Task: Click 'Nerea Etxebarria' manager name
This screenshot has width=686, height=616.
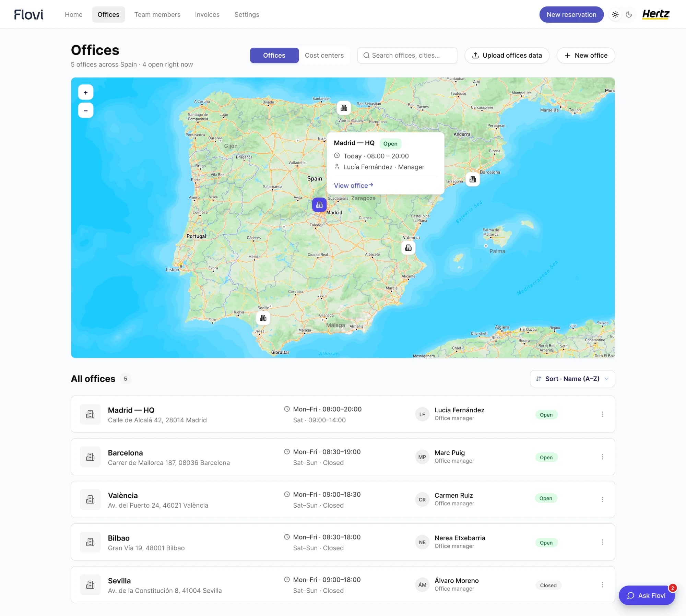Action: 460,538
